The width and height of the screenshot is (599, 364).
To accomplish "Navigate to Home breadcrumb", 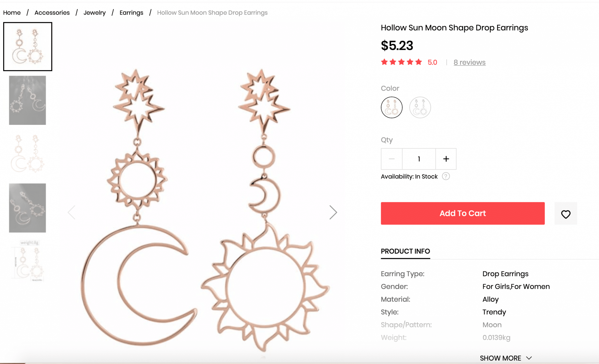I will [x=12, y=13].
